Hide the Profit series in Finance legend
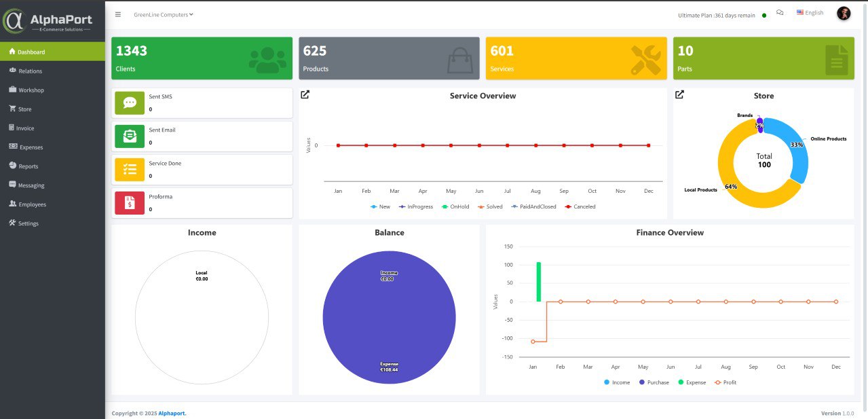This screenshot has width=868, height=419. pos(725,382)
